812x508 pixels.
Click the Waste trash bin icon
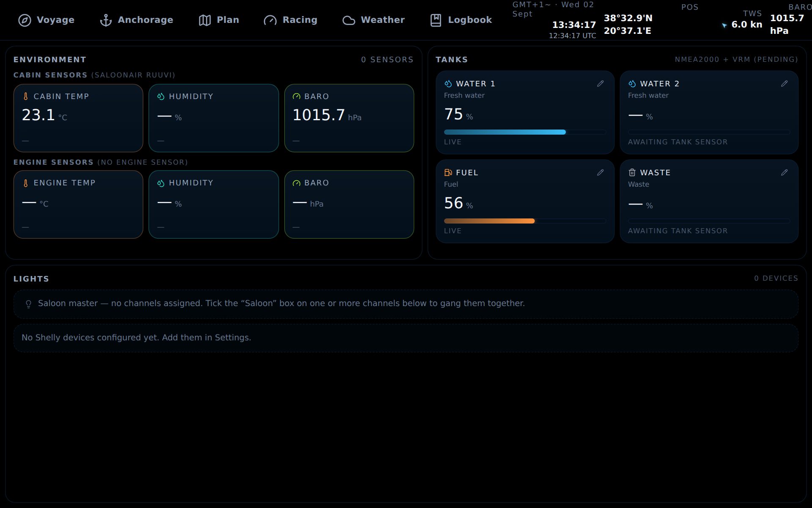click(x=632, y=173)
